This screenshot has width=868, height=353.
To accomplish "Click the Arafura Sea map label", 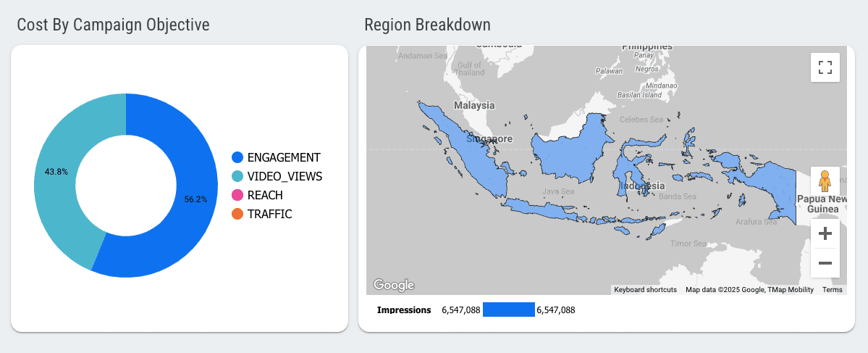I will click(756, 222).
